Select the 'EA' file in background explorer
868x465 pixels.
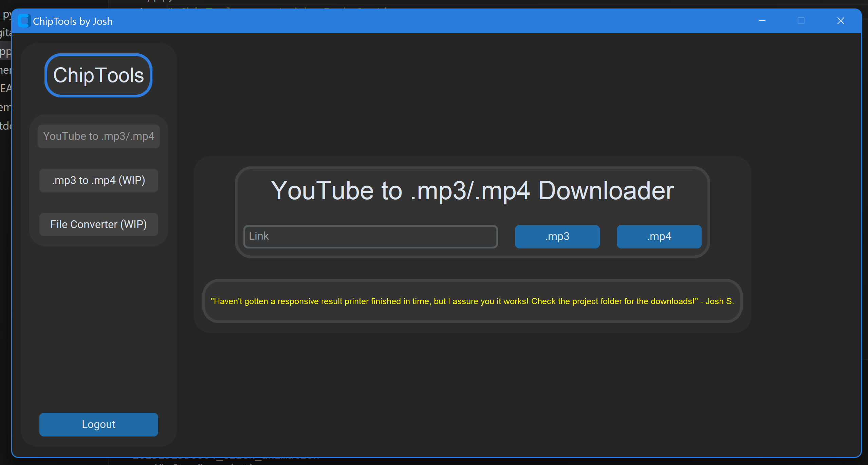tap(5, 89)
